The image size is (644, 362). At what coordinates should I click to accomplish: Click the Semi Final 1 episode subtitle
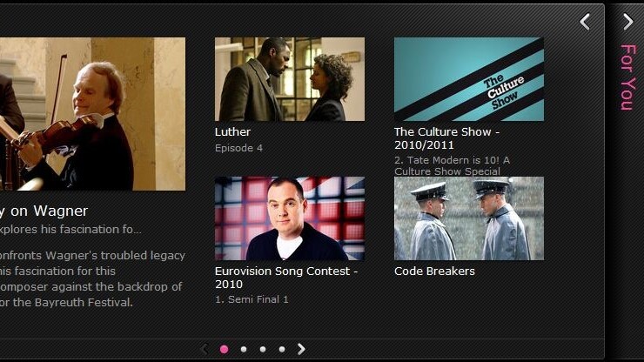tap(252, 299)
